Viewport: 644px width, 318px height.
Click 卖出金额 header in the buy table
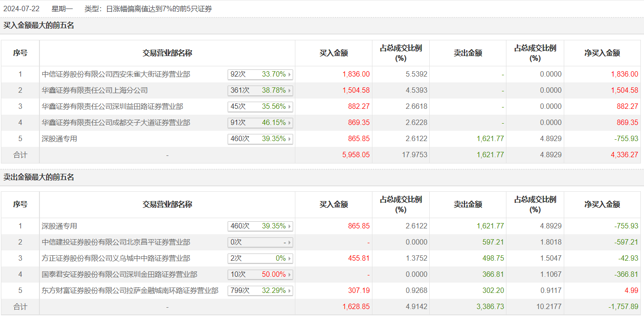[x=468, y=53]
